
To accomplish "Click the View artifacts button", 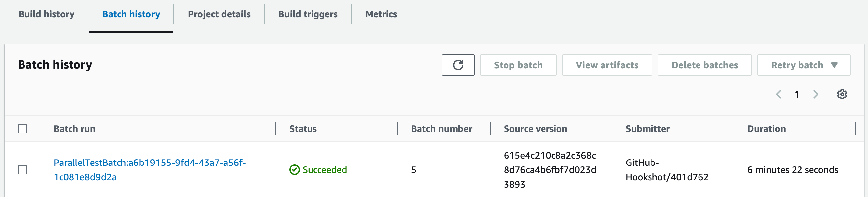I will tap(607, 65).
